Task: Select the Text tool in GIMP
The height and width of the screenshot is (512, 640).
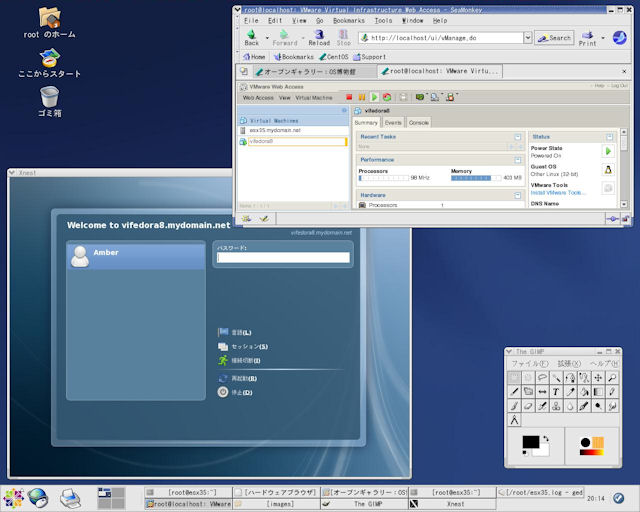Action: point(556,392)
